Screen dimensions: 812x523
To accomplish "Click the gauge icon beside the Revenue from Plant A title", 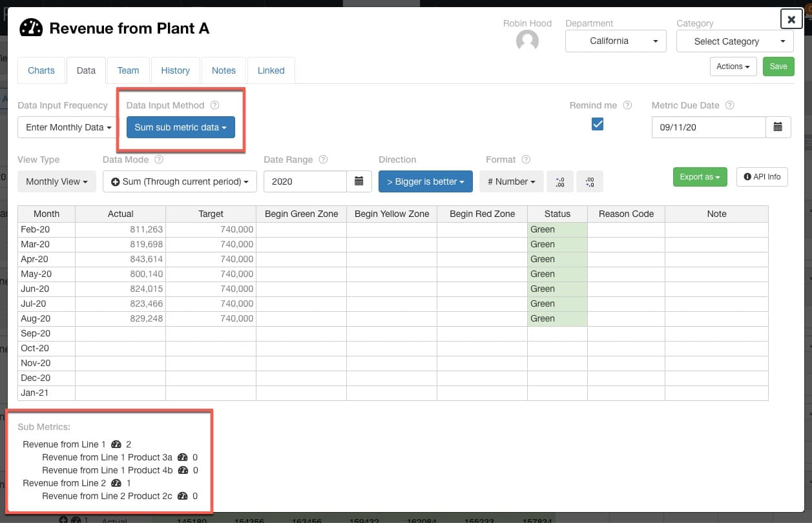I will [31, 28].
